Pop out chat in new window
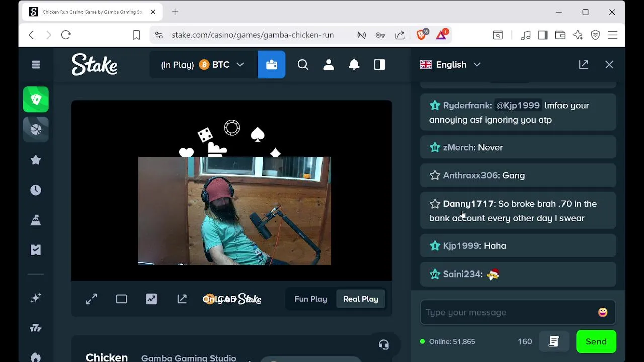The height and width of the screenshot is (362, 644). tap(584, 65)
